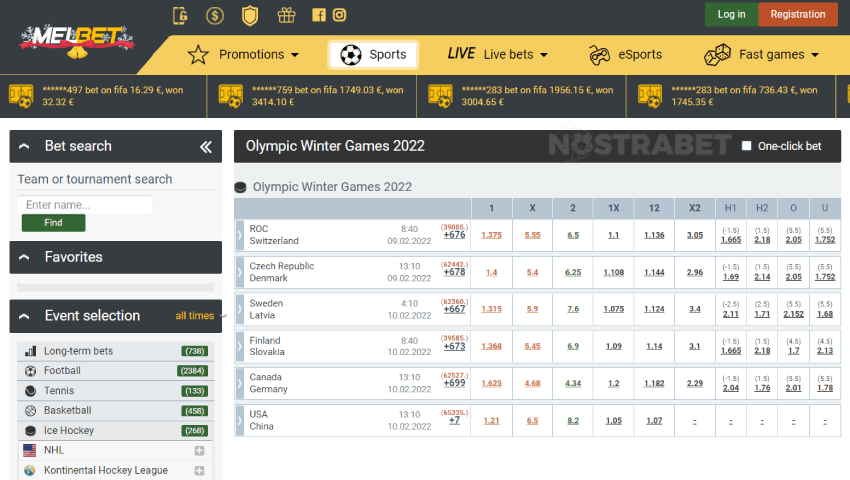Screen dimensions: 850x480
Task: Click the USA flag icon beside NHL
Action: [x=30, y=450]
